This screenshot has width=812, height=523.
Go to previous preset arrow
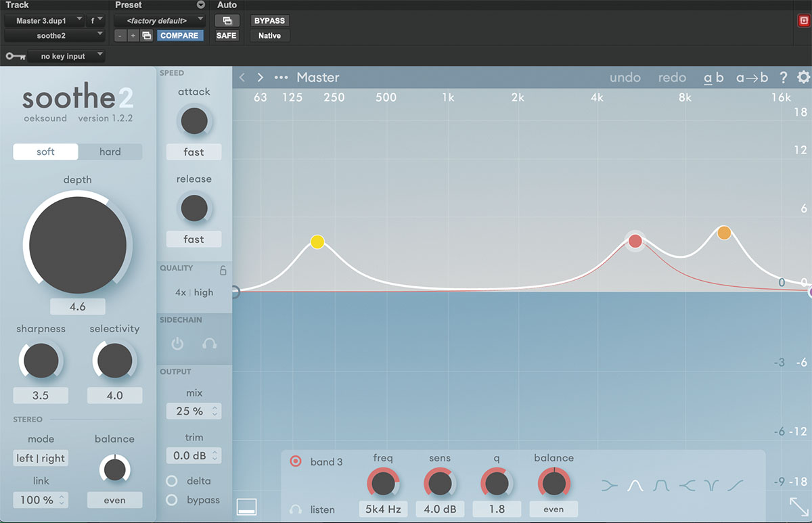pos(242,78)
